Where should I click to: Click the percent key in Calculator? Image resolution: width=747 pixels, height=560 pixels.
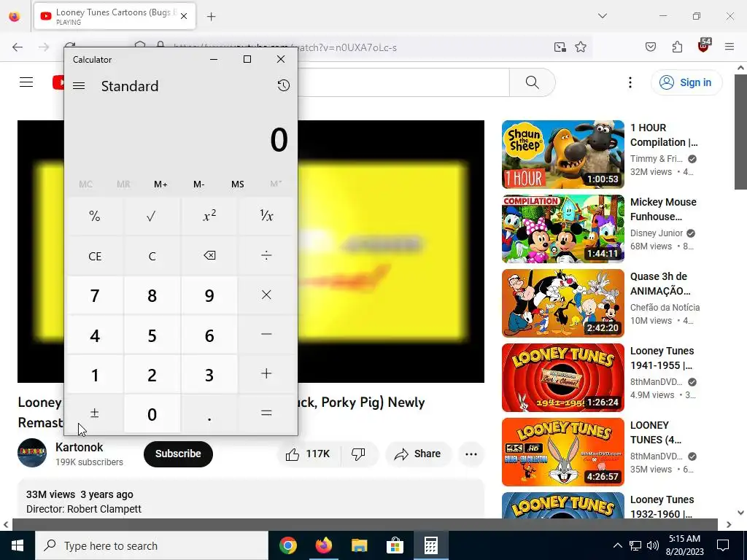tap(95, 216)
